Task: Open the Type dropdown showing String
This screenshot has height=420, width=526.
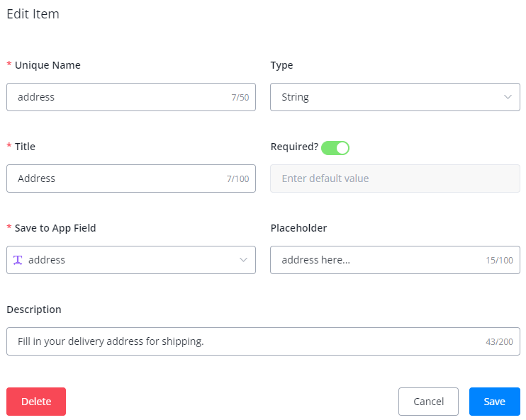Action: point(395,97)
